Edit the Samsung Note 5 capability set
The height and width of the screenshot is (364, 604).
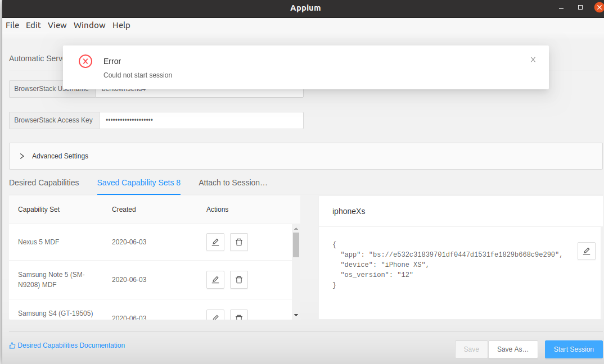pos(215,280)
